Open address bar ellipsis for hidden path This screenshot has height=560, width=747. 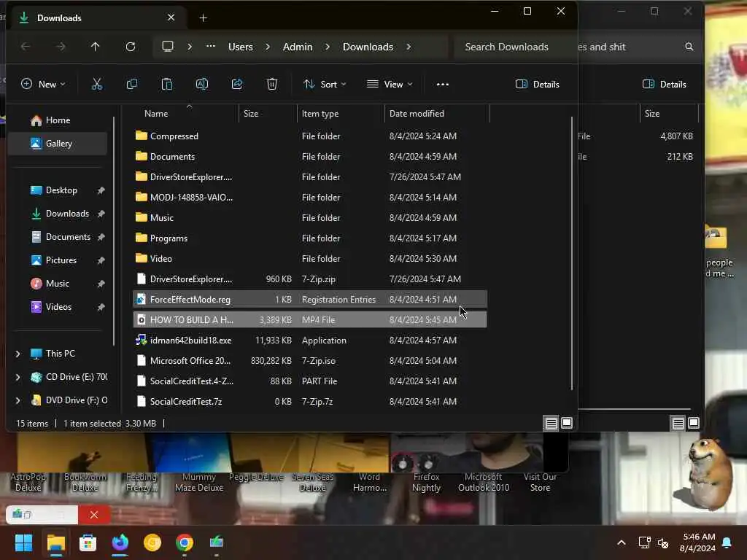211,47
